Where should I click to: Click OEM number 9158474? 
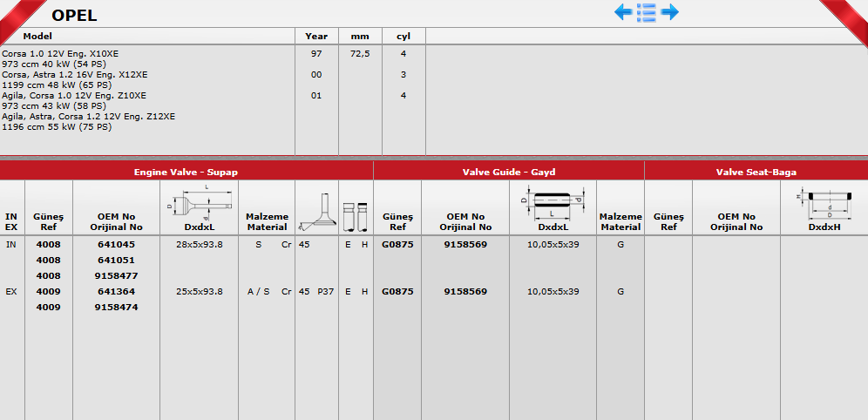click(118, 308)
